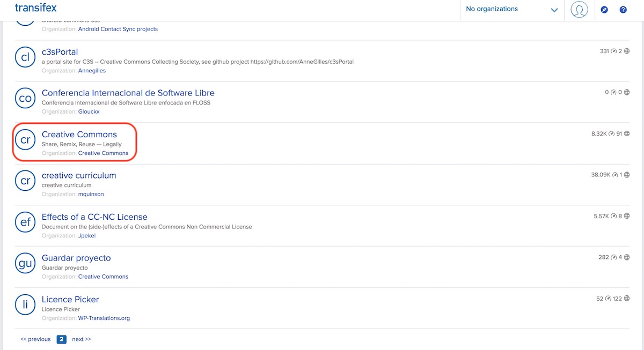The image size is (644, 350).
Task: Go to the previous results page
Action: [x=35, y=339]
